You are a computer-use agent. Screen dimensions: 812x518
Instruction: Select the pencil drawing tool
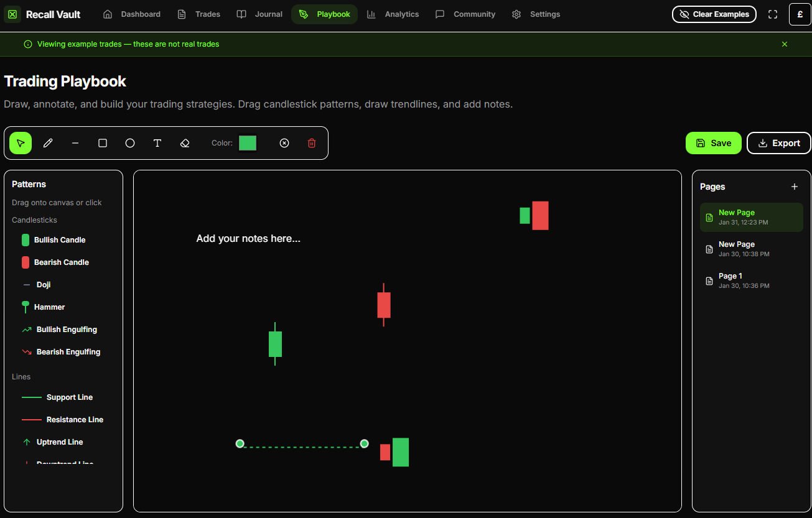(48, 142)
